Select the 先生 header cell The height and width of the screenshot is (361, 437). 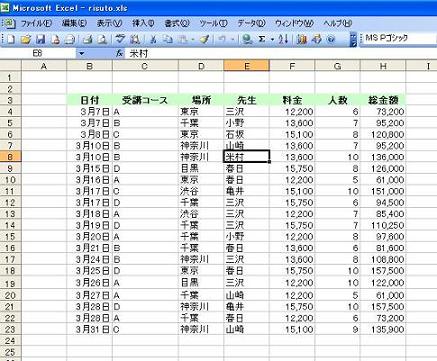coord(247,100)
